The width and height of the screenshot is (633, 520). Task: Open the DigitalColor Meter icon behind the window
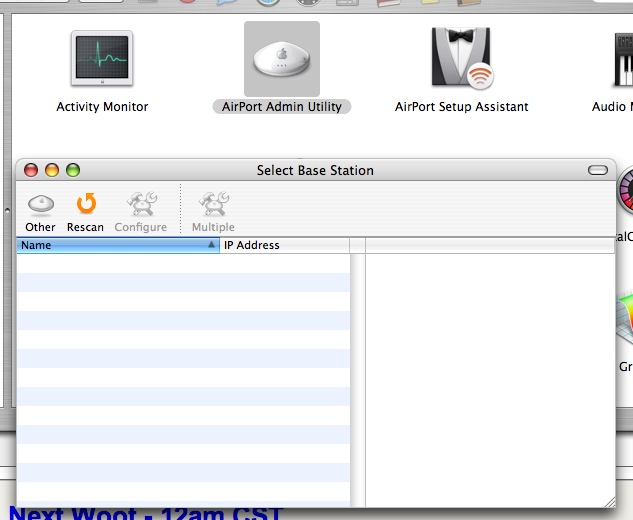coord(625,191)
